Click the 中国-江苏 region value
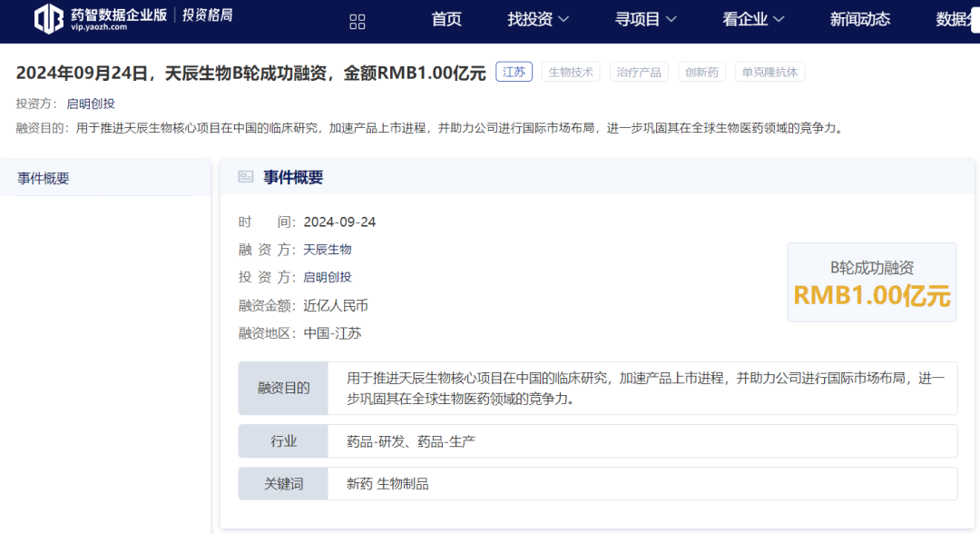Viewport: 980px width, 534px height. (332, 333)
